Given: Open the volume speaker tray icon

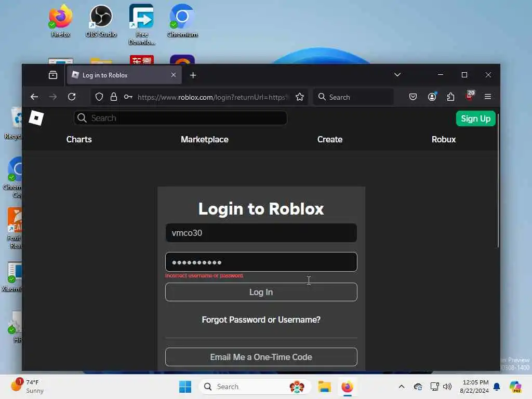Looking at the screenshot, I should pyautogui.click(x=447, y=387).
